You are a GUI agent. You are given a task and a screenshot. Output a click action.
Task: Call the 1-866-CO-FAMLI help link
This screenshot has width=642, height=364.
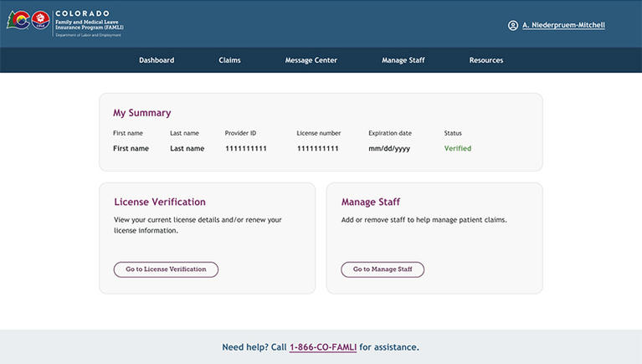point(323,347)
